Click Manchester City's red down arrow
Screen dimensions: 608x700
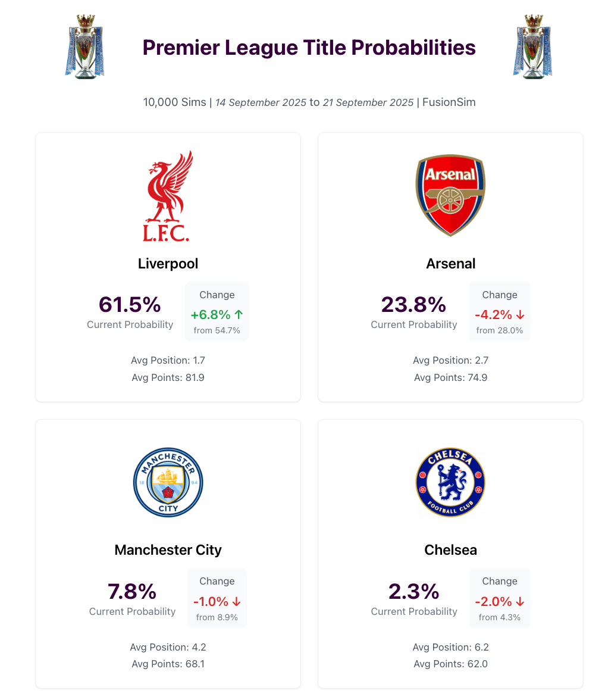pyautogui.click(x=236, y=601)
